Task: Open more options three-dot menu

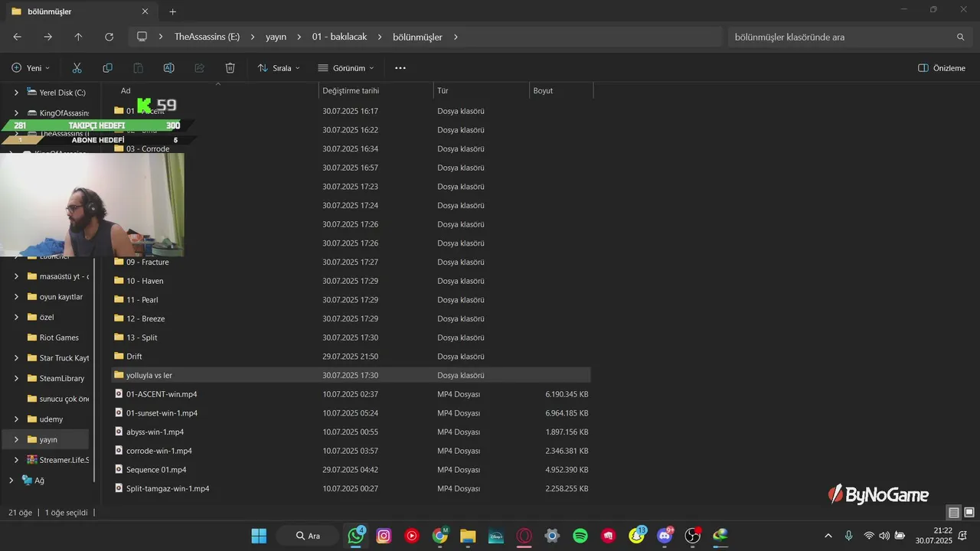Action: (x=400, y=68)
